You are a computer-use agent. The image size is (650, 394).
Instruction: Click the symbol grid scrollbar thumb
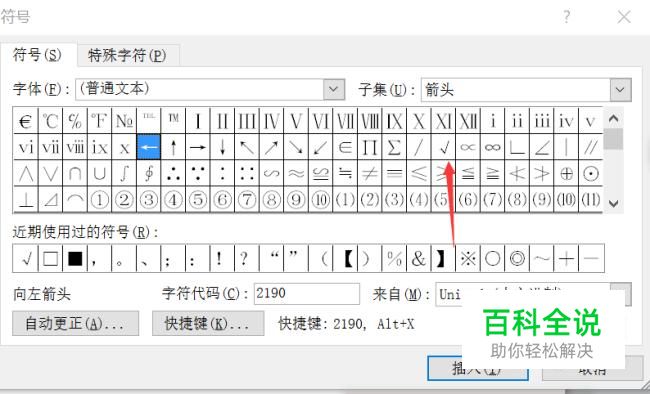[614, 139]
